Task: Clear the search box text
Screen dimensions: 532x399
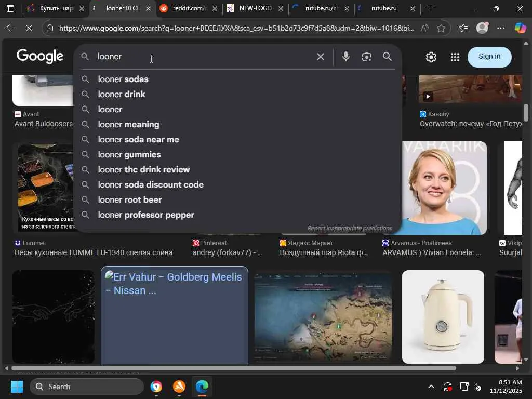Action: tap(321, 57)
